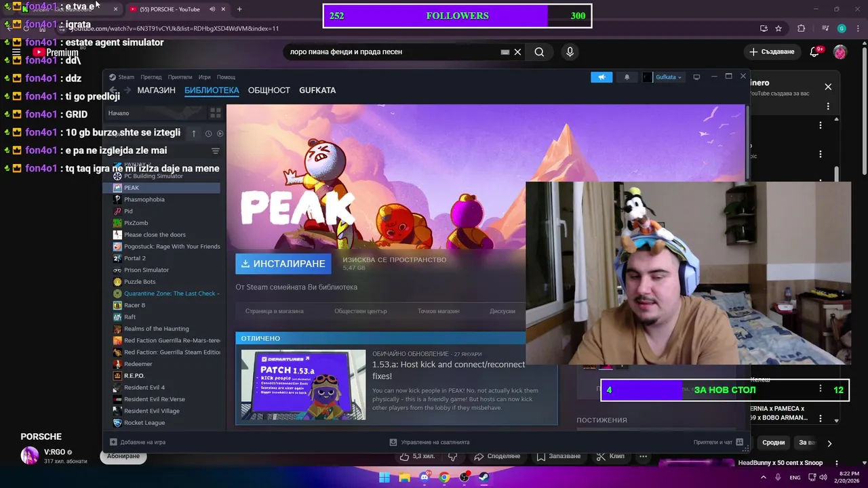Dislike the PORSCHE video
This screenshot has height=488, width=868.
click(453, 456)
